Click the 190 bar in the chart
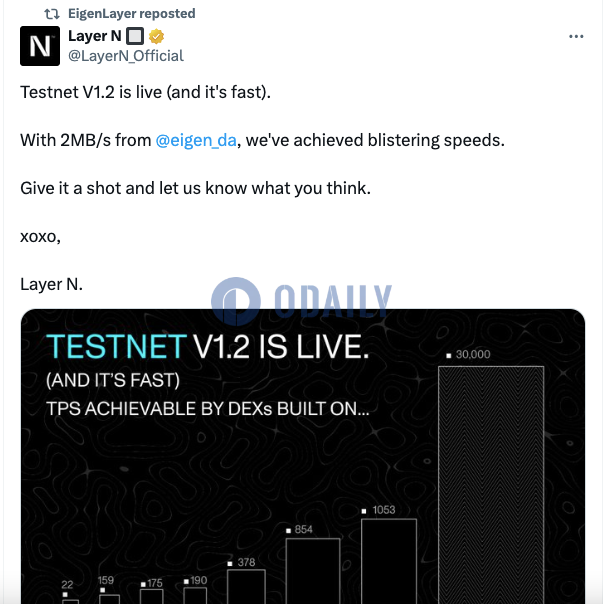 coord(198,596)
